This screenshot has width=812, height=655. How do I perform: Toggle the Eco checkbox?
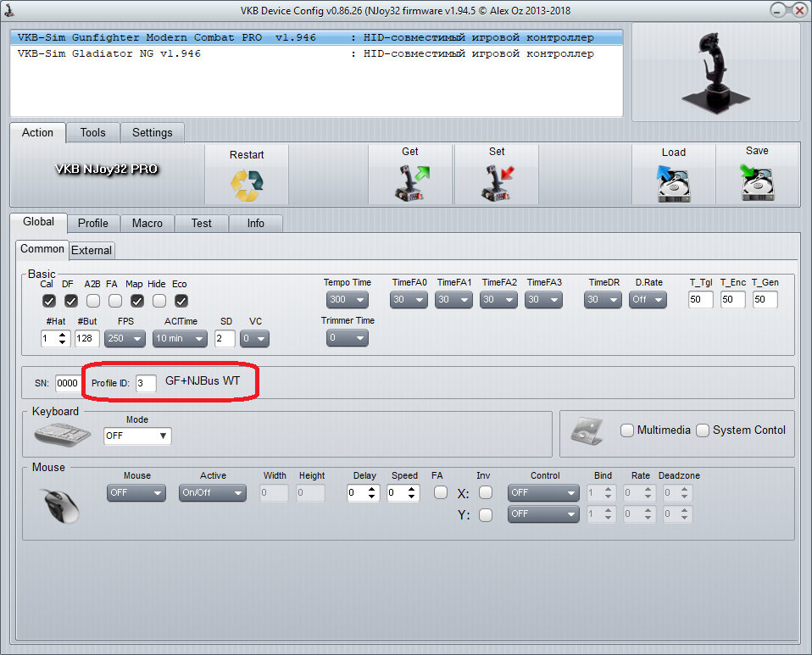coord(181,300)
